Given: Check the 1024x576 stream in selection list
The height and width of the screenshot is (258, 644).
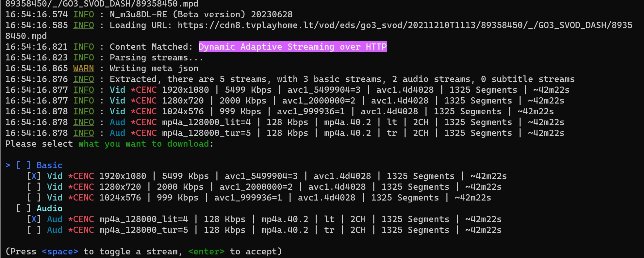Looking at the screenshot, I should (x=34, y=198).
